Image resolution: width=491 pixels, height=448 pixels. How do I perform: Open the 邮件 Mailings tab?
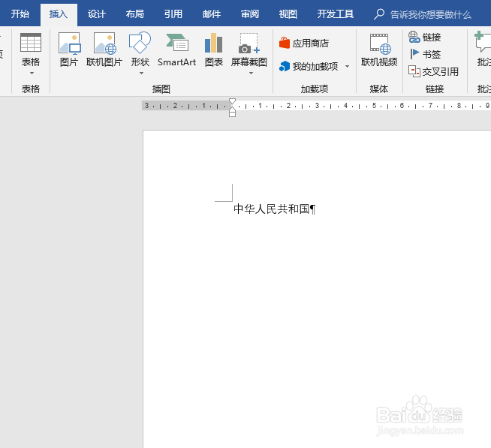point(212,14)
